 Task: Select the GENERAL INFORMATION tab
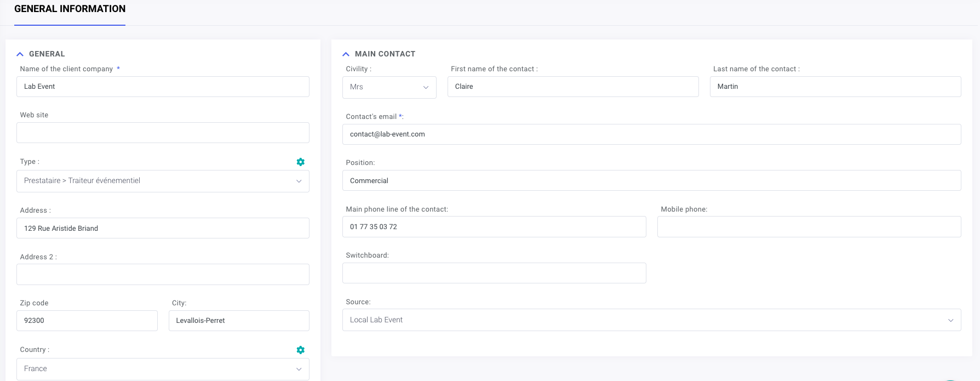pyautogui.click(x=70, y=9)
